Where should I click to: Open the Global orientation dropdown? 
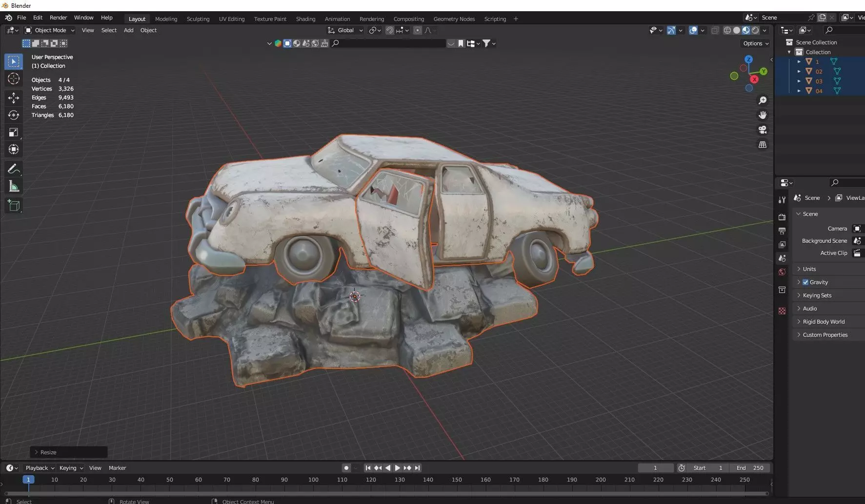pos(345,30)
